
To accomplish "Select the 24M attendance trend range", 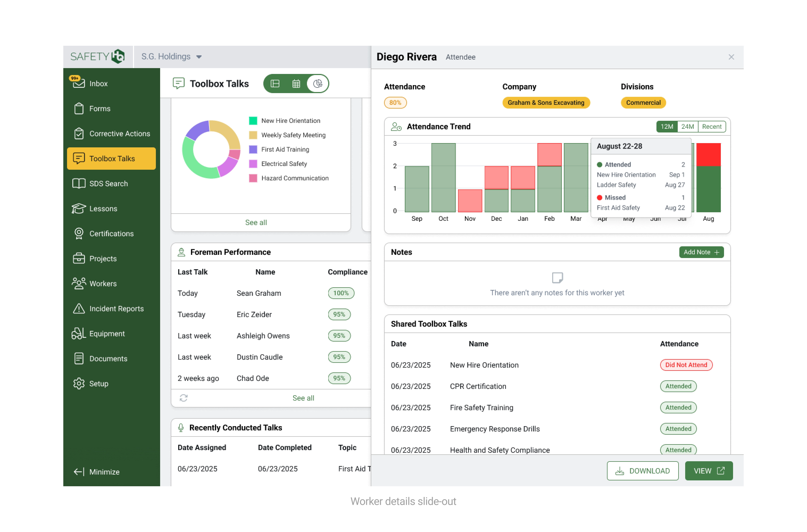I will point(687,127).
